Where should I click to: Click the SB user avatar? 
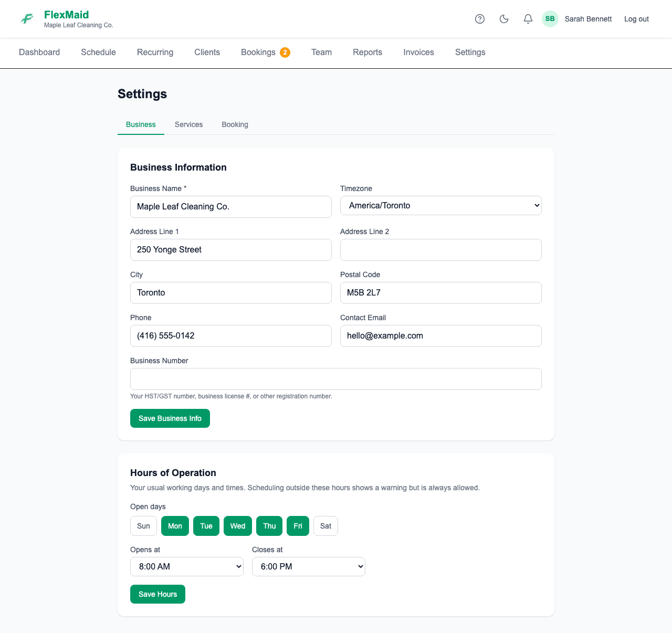click(550, 19)
